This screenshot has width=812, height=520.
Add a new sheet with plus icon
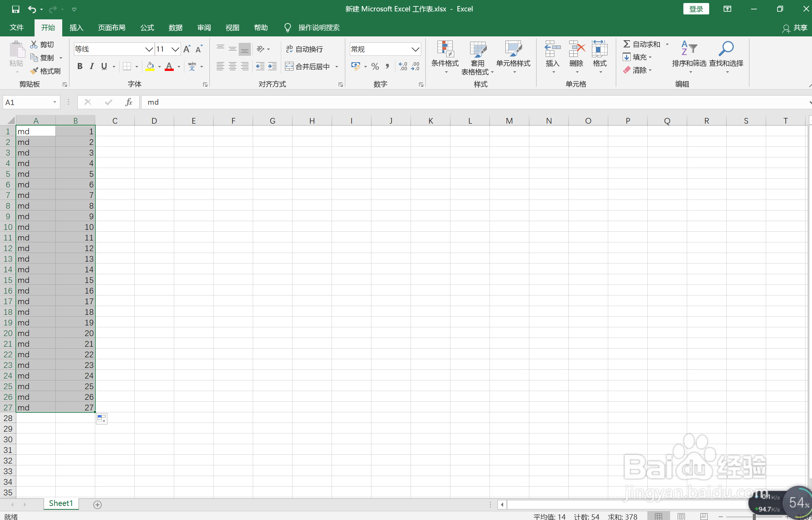[x=98, y=504]
